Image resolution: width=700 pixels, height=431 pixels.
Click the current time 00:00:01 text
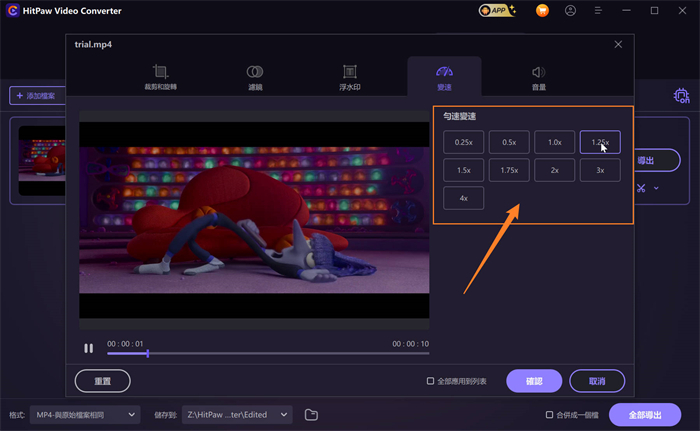click(125, 343)
